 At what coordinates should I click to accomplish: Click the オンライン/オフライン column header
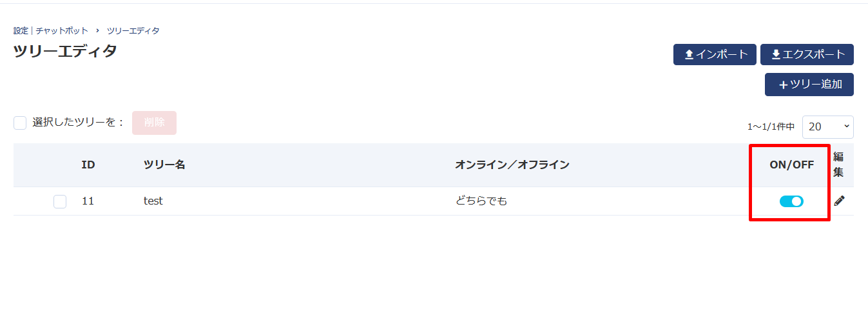click(x=512, y=165)
